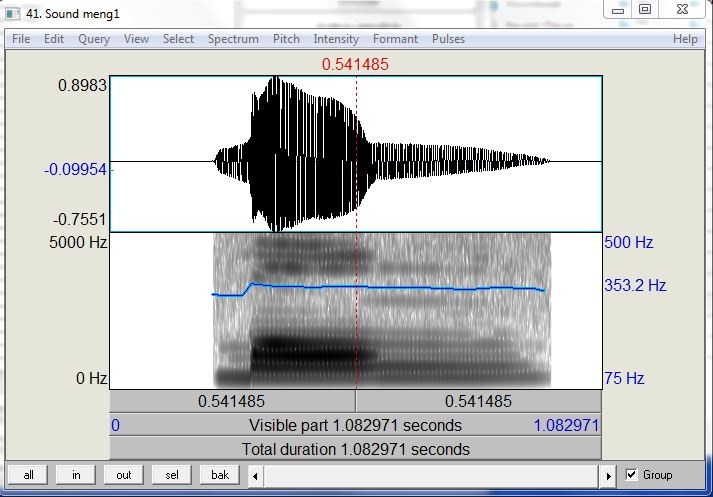Play the Total duration 1.082971 seconds bar

356,449
